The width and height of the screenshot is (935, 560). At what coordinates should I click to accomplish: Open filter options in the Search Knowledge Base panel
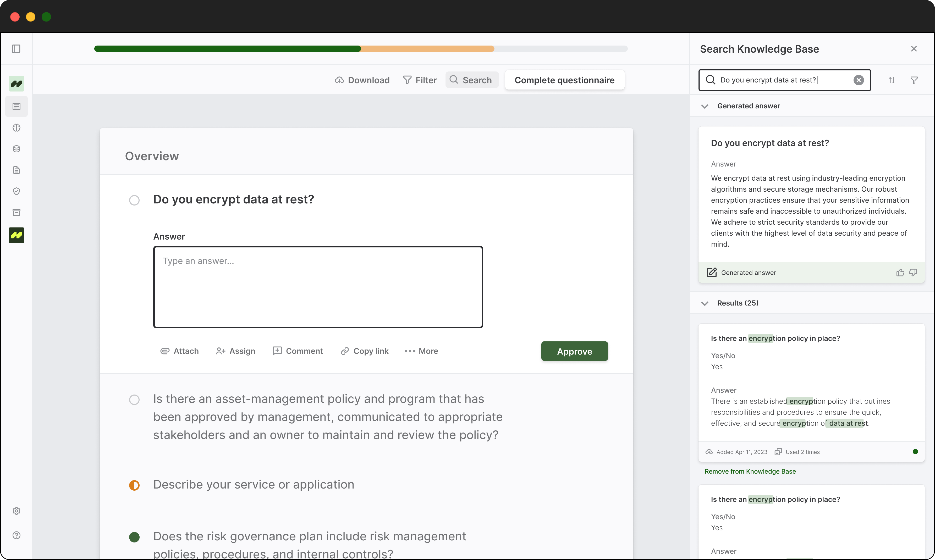(914, 80)
